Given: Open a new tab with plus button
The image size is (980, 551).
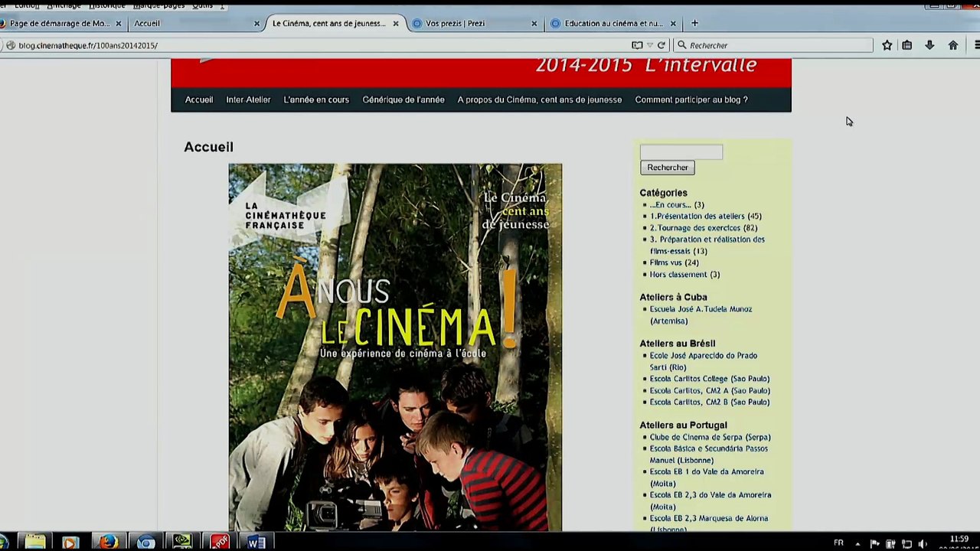Looking at the screenshot, I should tap(694, 23).
